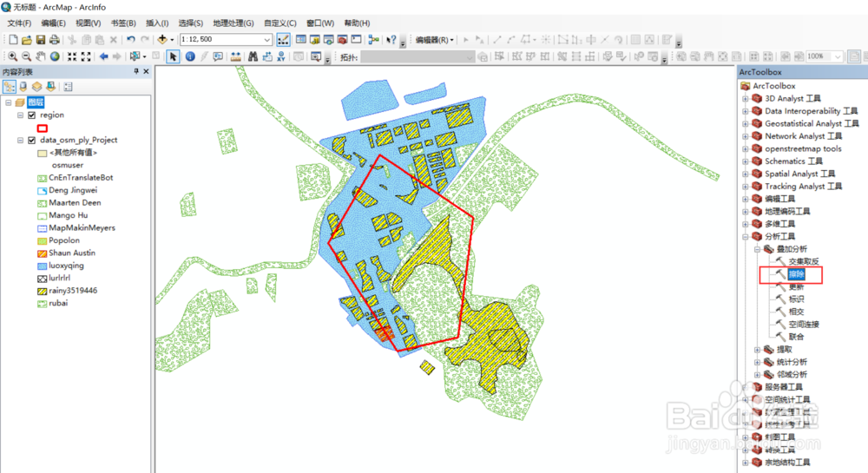
Task: Select the 图层 data frame label
Action: [36, 102]
